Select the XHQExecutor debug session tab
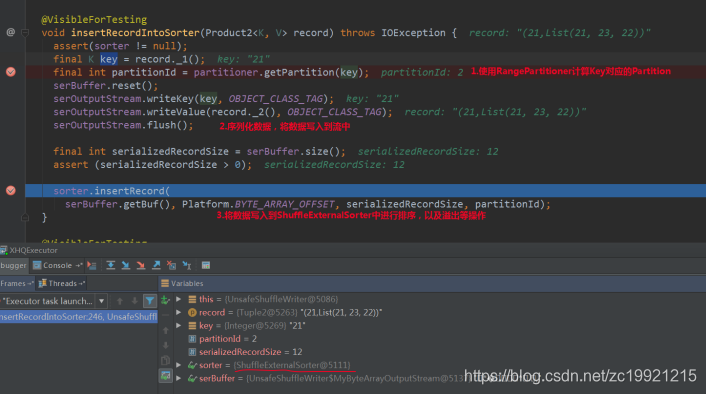 pyautogui.click(x=29, y=250)
